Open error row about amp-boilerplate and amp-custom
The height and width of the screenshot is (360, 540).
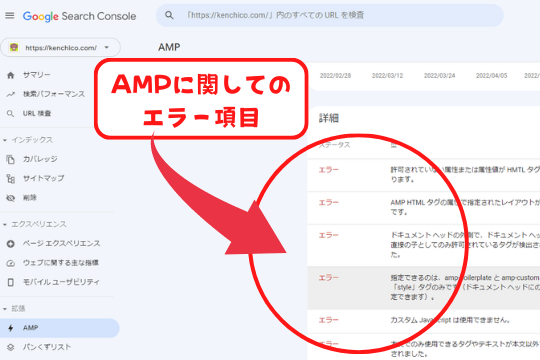click(424, 288)
